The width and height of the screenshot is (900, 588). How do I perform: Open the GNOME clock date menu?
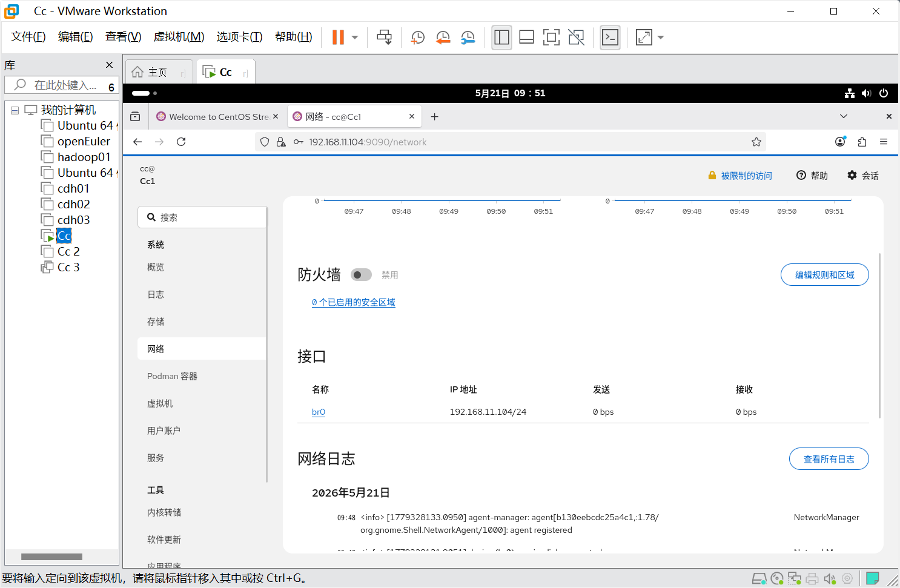pyautogui.click(x=510, y=93)
